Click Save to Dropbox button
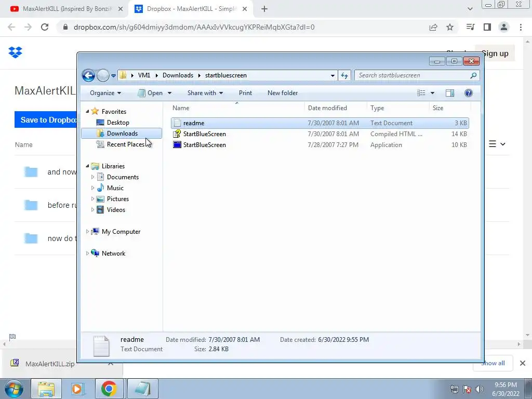Screen dimensions: 532x399 point(46,120)
